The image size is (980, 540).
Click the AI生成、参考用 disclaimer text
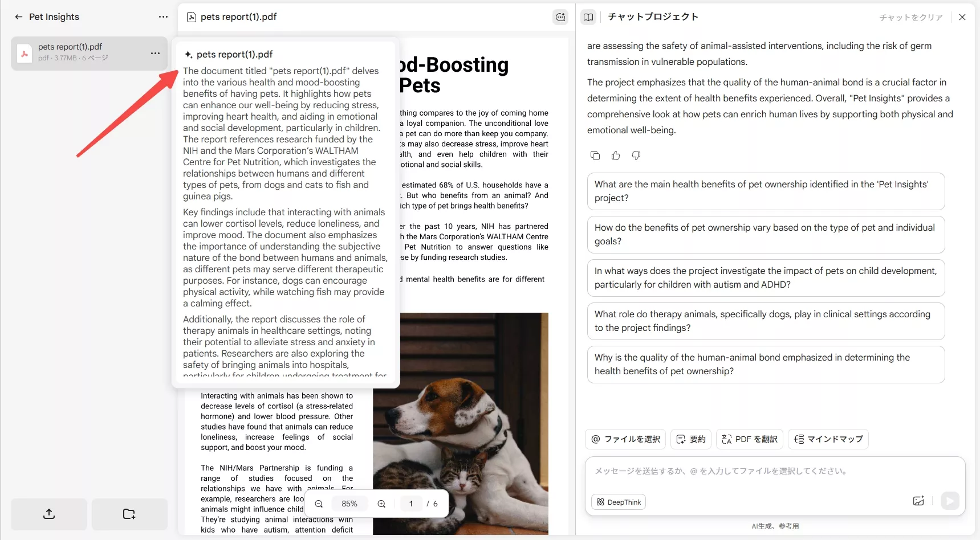point(775,526)
